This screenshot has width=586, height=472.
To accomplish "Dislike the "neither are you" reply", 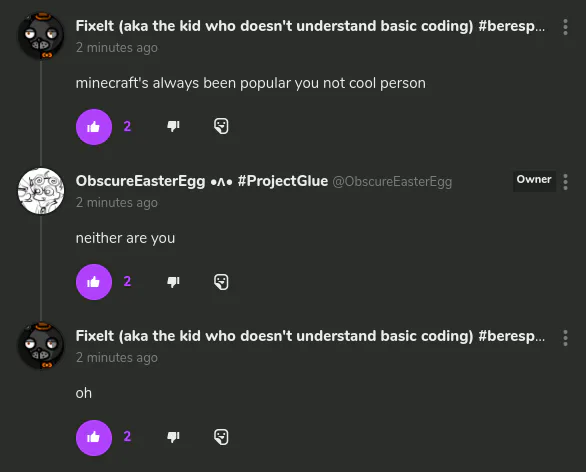I will (x=173, y=281).
